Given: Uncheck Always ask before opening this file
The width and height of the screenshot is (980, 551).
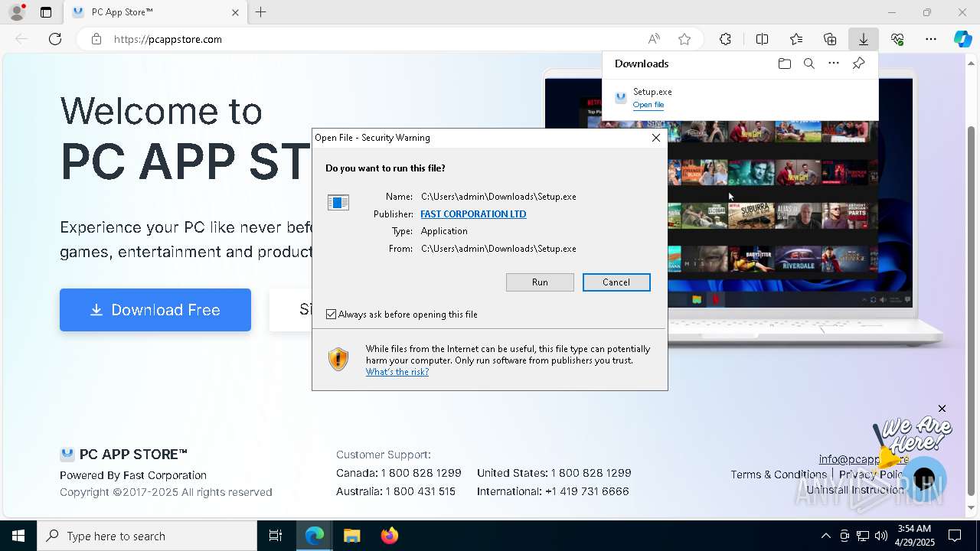Looking at the screenshot, I should coord(331,315).
